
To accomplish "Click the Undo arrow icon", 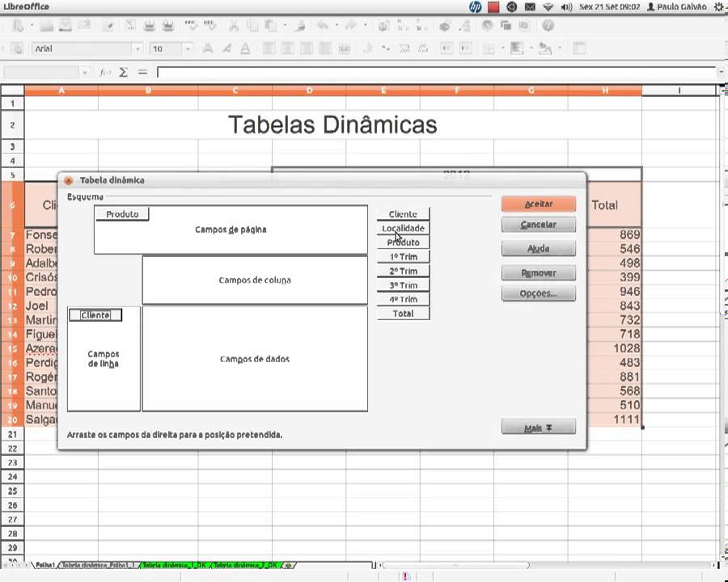I will (323, 26).
